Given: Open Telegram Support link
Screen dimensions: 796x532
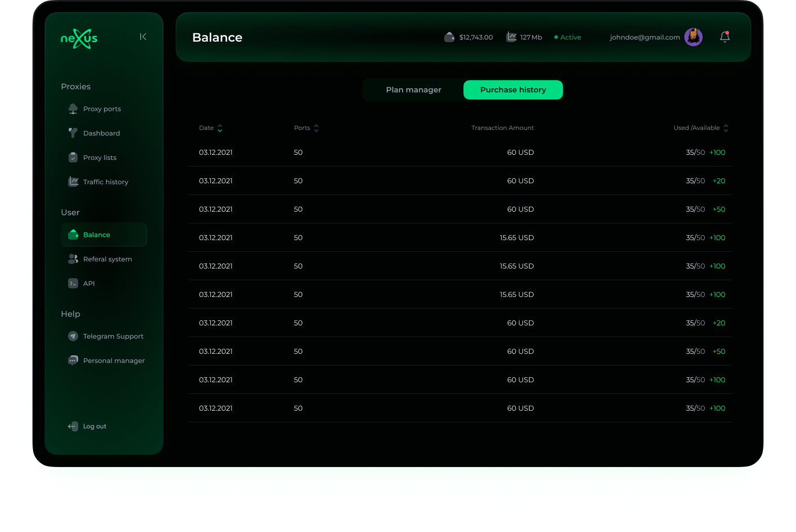Looking at the screenshot, I should tap(104, 336).
